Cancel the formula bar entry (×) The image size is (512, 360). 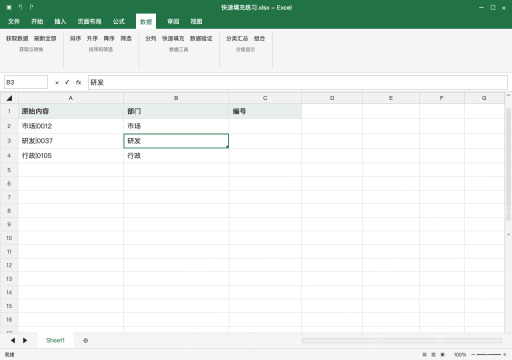(x=57, y=83)
